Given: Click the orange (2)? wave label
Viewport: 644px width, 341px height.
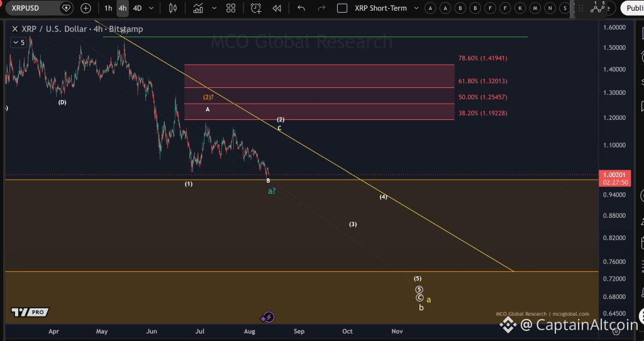Looking at the screenshot, I should pos(208,97).
